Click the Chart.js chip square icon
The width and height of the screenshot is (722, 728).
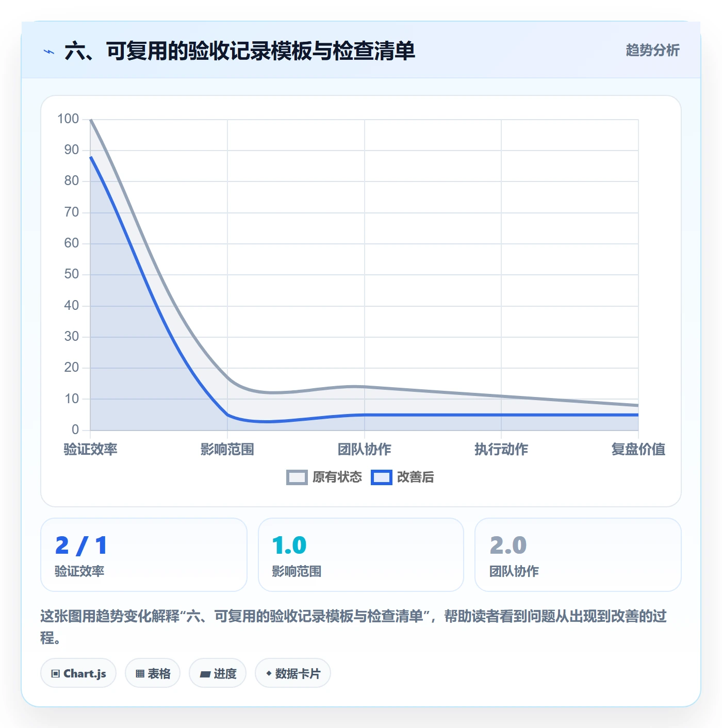56,673
